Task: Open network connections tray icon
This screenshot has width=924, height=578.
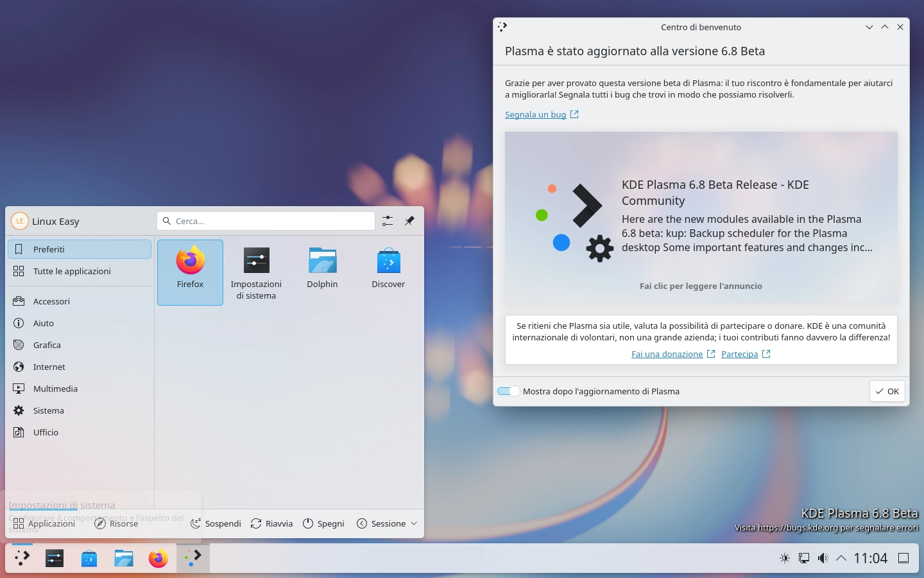Action: [803, 558]
